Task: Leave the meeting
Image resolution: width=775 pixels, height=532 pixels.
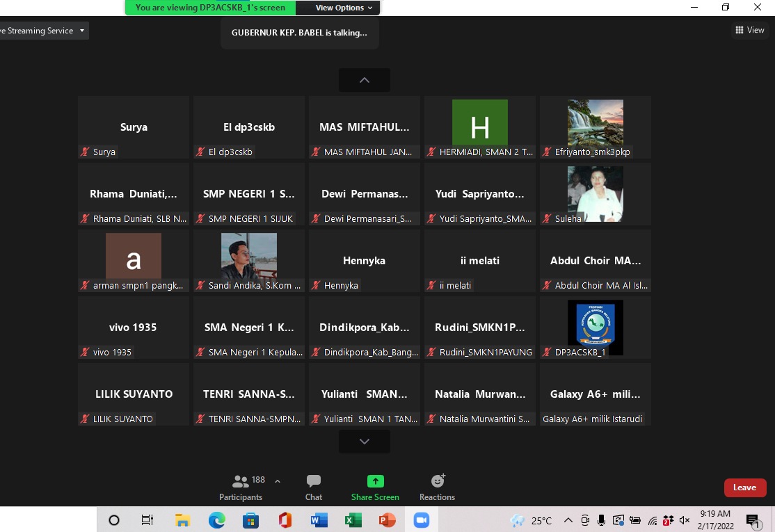Action: [744, 487]
